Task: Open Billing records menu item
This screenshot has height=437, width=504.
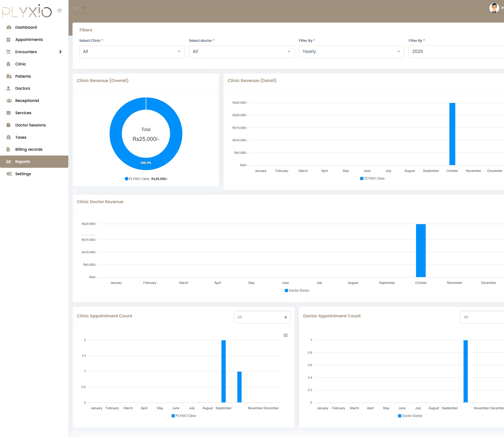Action: (29, 149)
